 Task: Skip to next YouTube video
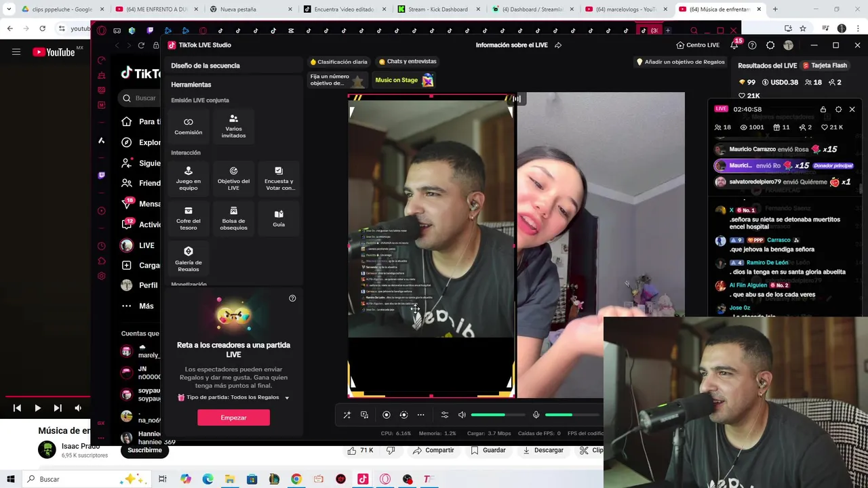click(x=58, y=408)
